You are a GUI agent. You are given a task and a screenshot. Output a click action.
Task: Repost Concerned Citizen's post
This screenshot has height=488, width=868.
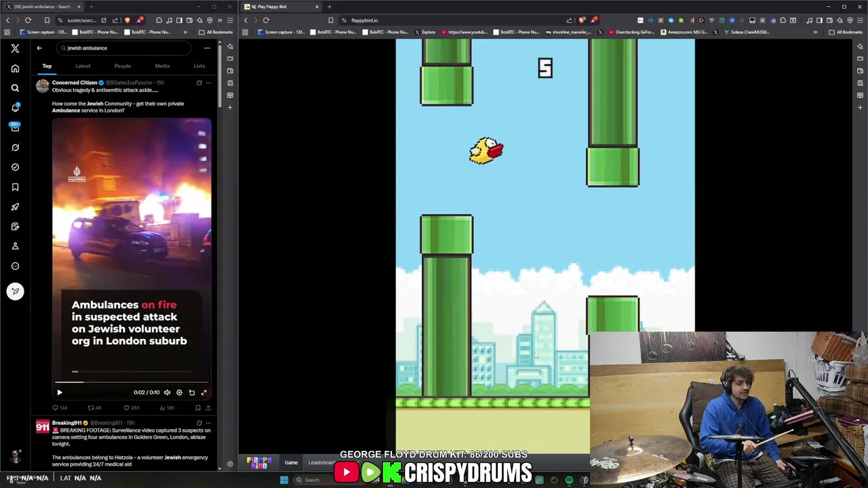[x=94, y=408]
